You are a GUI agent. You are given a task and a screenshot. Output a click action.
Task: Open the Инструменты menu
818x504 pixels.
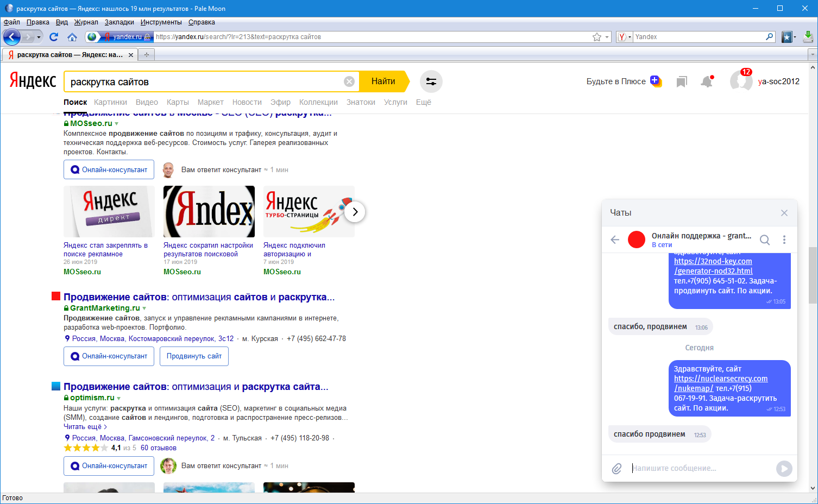coord(161,22)
